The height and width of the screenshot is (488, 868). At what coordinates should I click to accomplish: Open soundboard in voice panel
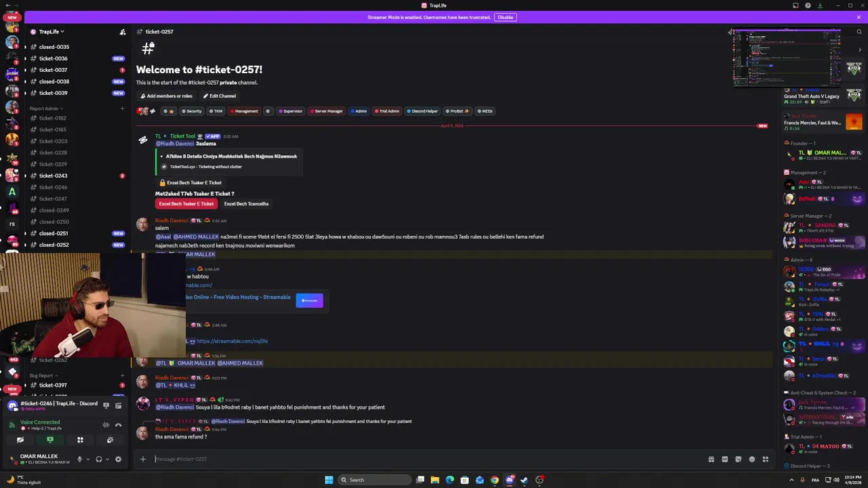(110, 440)
